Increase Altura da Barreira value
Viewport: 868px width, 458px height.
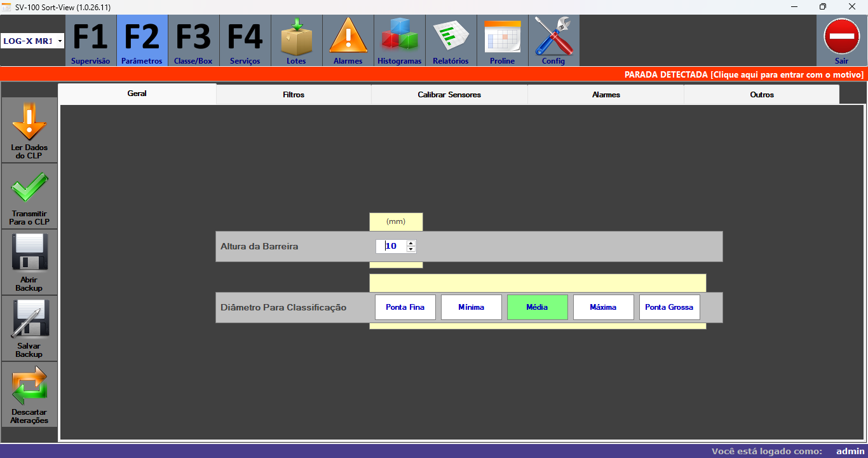[411, 243]
